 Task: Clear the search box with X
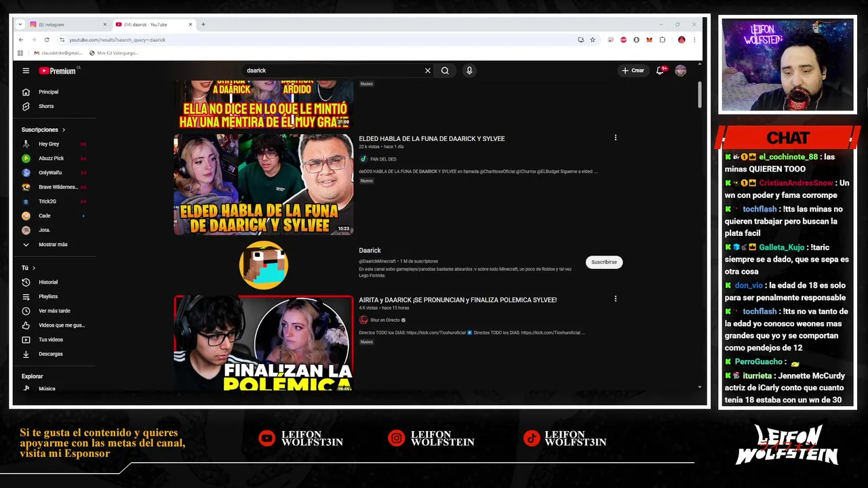click(x=428, y=70)
